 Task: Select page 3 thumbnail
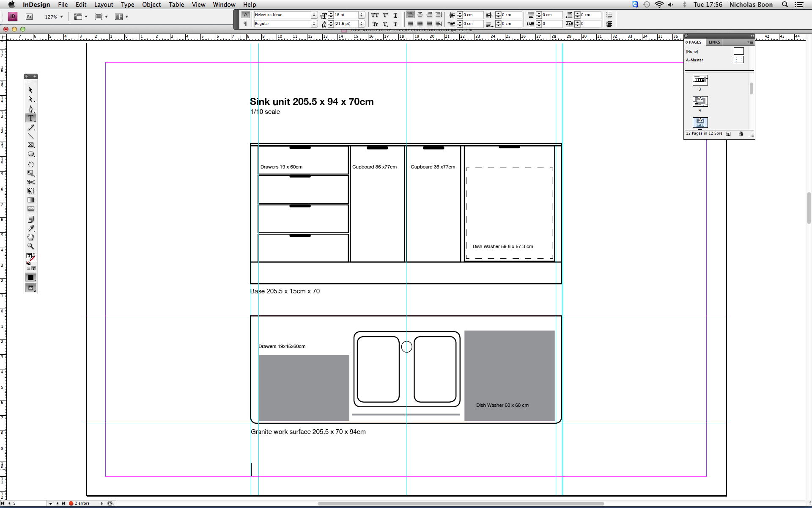(x=700, y=80)
